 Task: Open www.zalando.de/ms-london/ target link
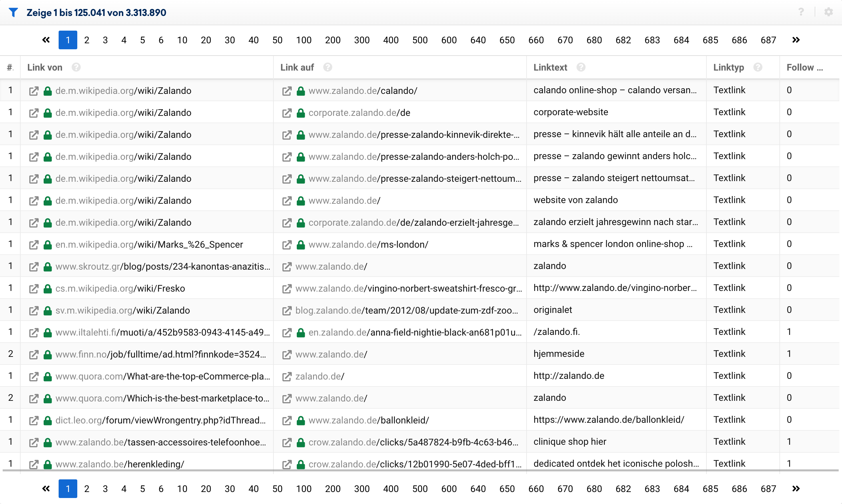(368, 245)
